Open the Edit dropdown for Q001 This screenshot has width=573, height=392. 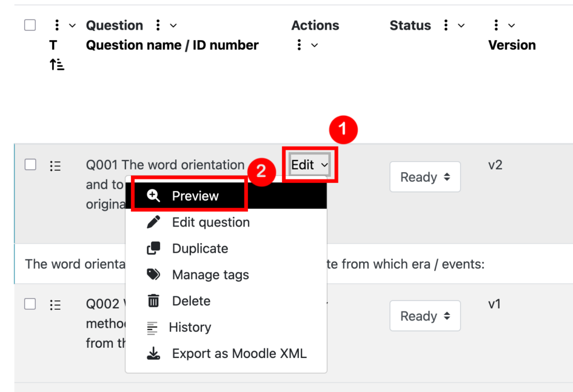pos(309,165)
